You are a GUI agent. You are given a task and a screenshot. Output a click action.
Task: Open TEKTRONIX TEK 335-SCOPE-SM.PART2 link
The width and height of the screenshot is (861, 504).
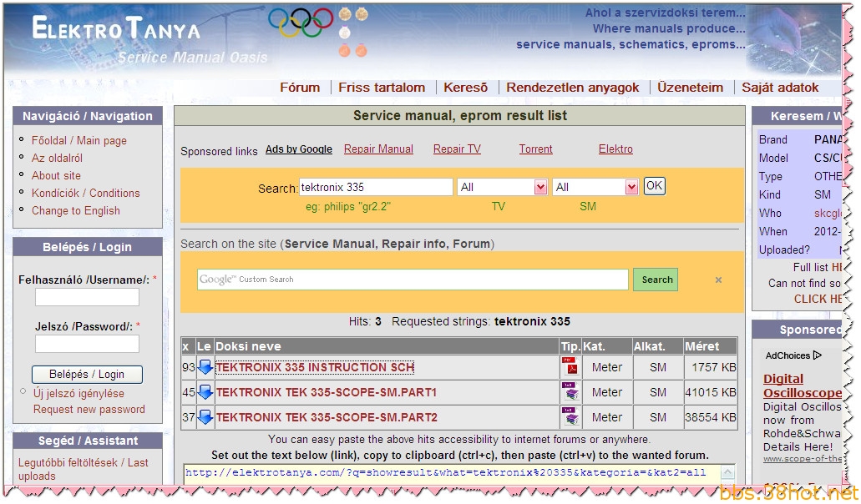(x=327, y=417)
